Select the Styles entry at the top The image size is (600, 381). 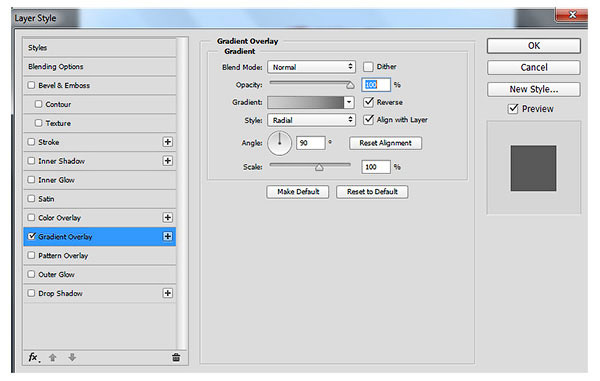[99, 47]
